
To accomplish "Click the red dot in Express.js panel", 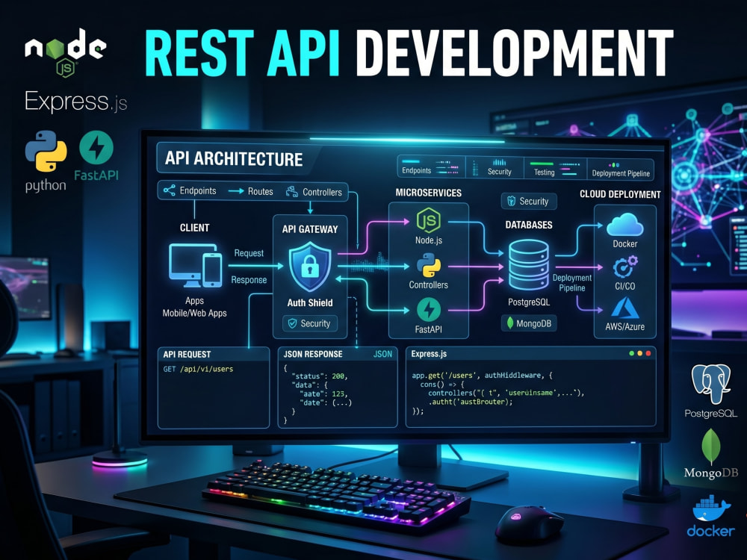I will click(648, 353).
